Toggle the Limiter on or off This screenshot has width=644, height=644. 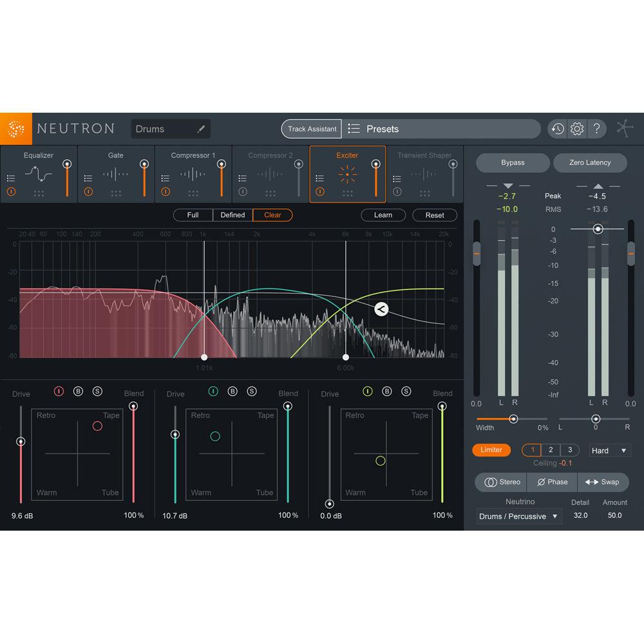pos(491,450)
